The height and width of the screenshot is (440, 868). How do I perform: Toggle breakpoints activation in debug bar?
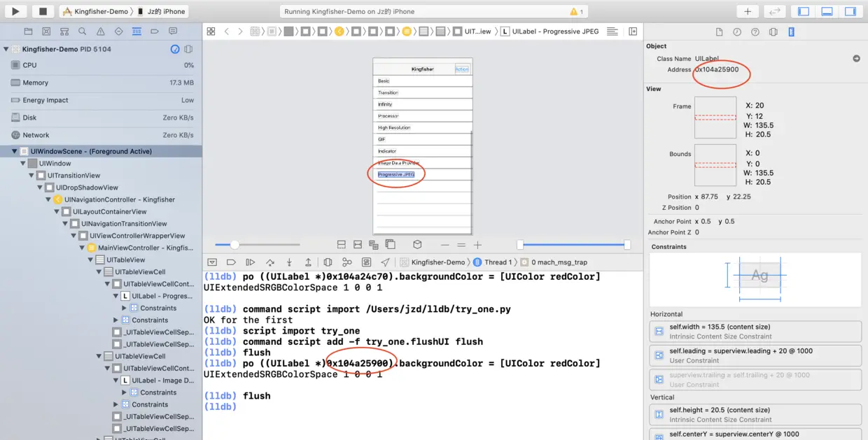click(231, 262)
